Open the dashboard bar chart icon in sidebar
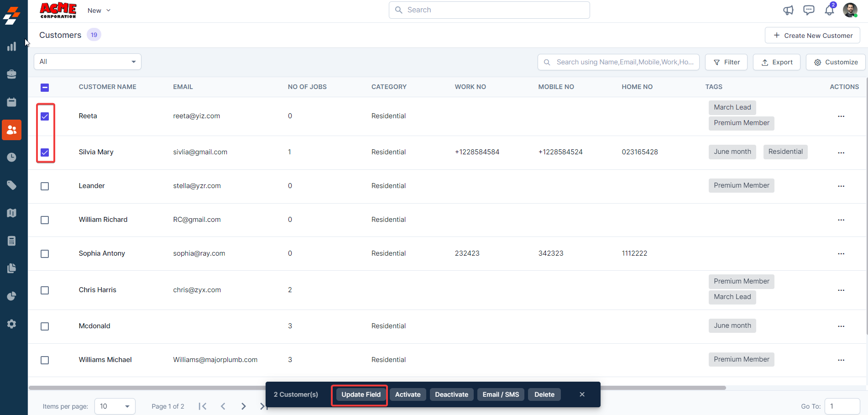Viewport: 868px width, 415px height. (12, 47)
